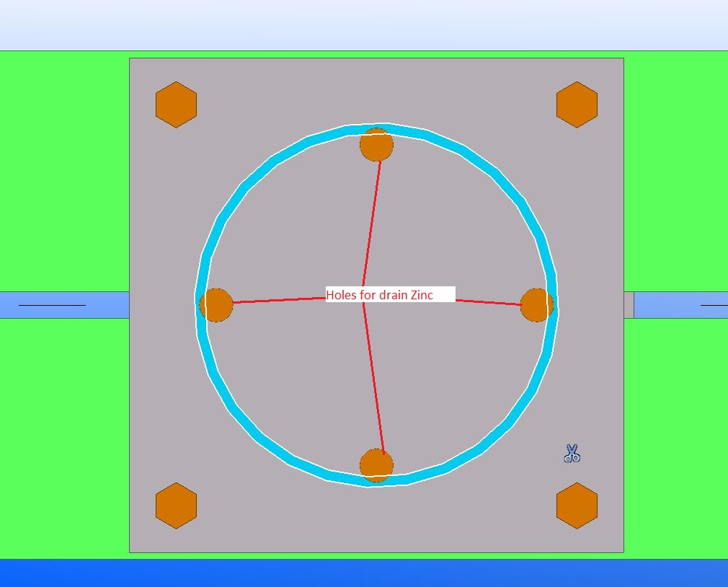Click the scissors cut symbol on the plate
Viewport: 728px width, 587px height.
pyautogui.click(x=572, y=454)
